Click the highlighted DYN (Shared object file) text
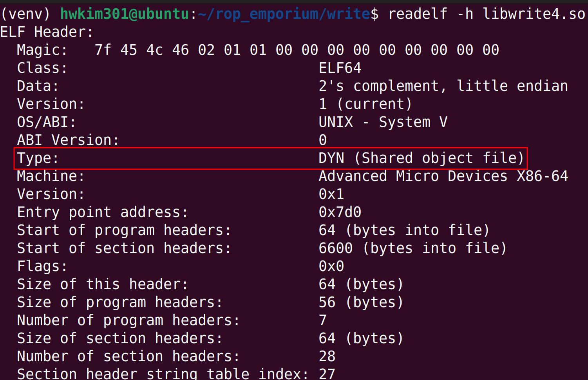 421,158
